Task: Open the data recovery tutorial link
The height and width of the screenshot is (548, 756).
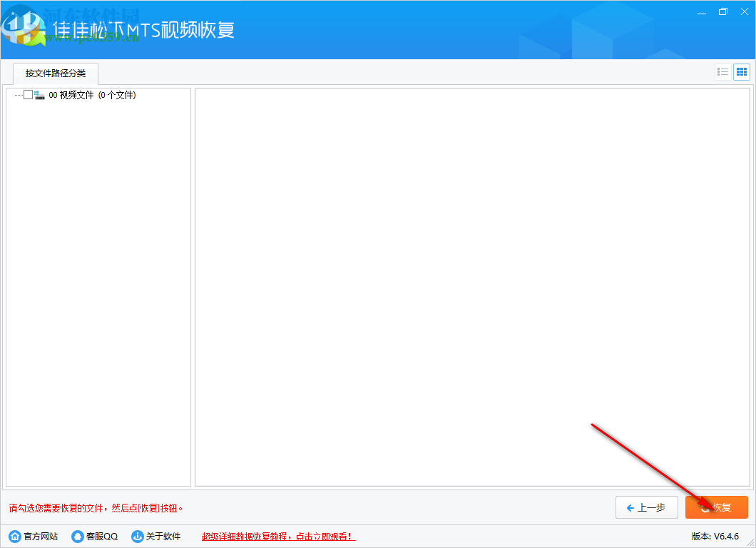Action: pos(277,536)
